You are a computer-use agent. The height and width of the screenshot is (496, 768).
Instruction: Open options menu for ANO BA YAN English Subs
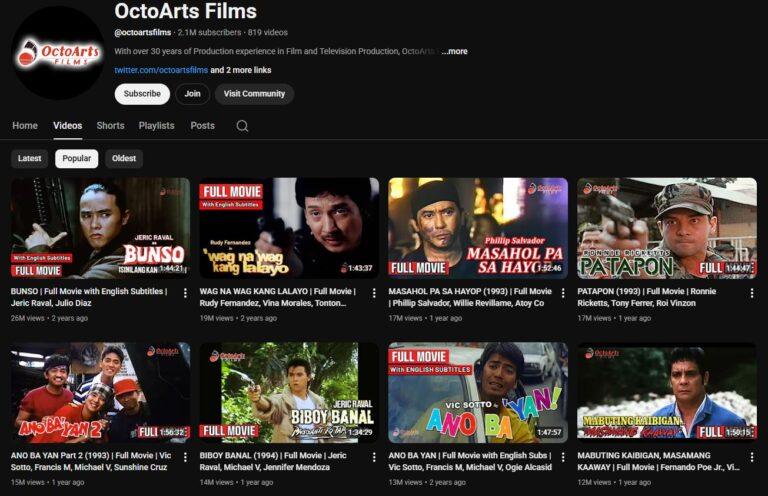pos(563,457)
